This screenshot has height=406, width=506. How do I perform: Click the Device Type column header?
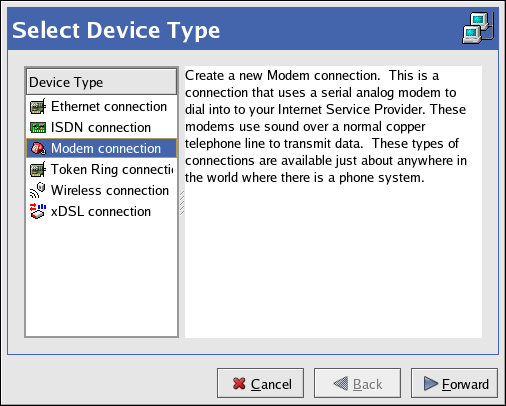pos(101,82)
